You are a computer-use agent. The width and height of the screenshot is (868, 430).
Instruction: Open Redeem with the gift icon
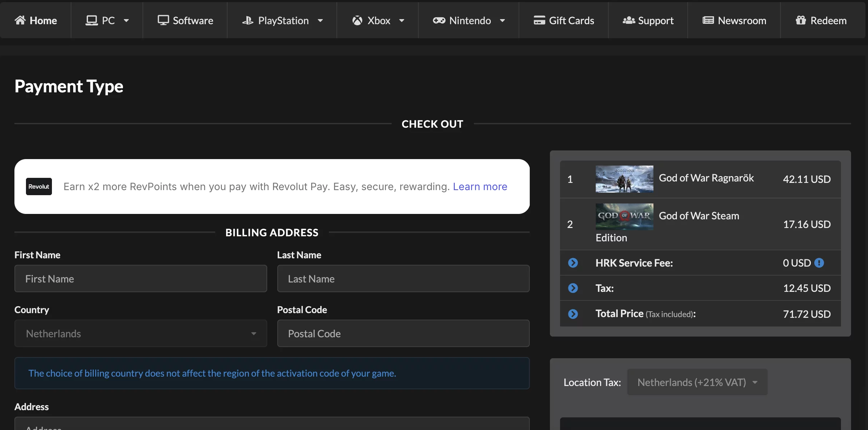(x=801, y=20)
